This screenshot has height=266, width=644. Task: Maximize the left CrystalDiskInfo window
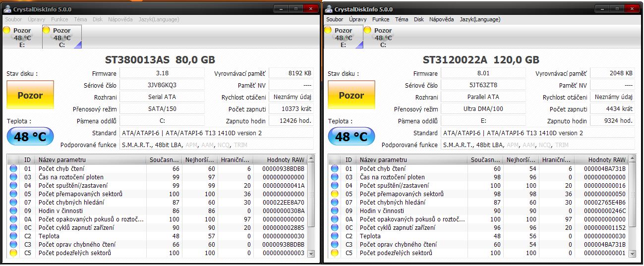click(x=296, y=8)
